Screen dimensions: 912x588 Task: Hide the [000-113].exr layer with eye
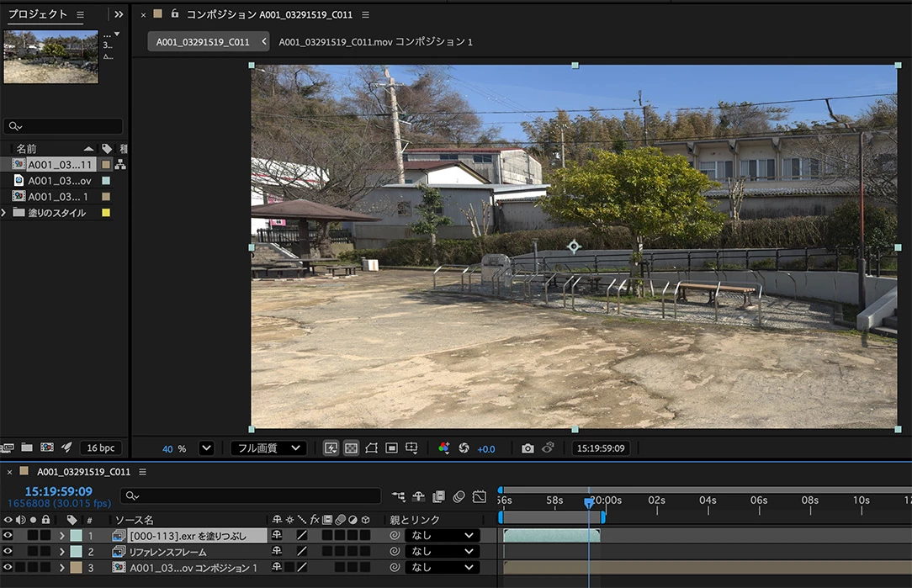[x=8, y=535]
